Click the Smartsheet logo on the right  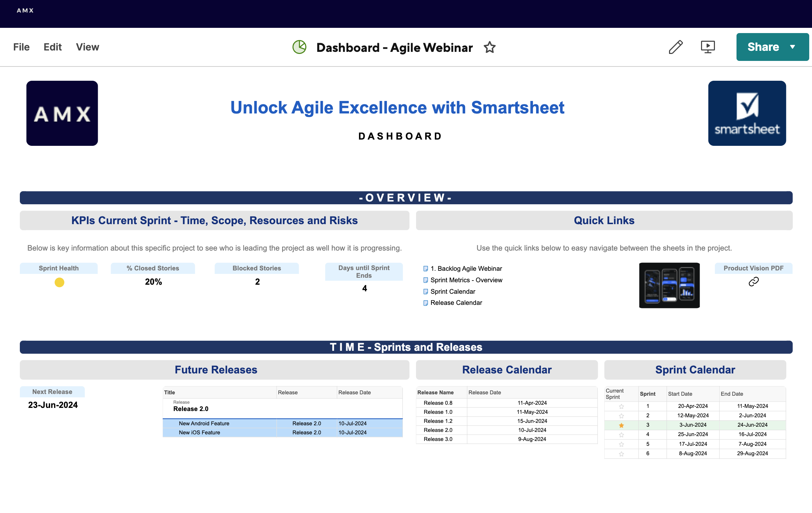tap(747, 113)
